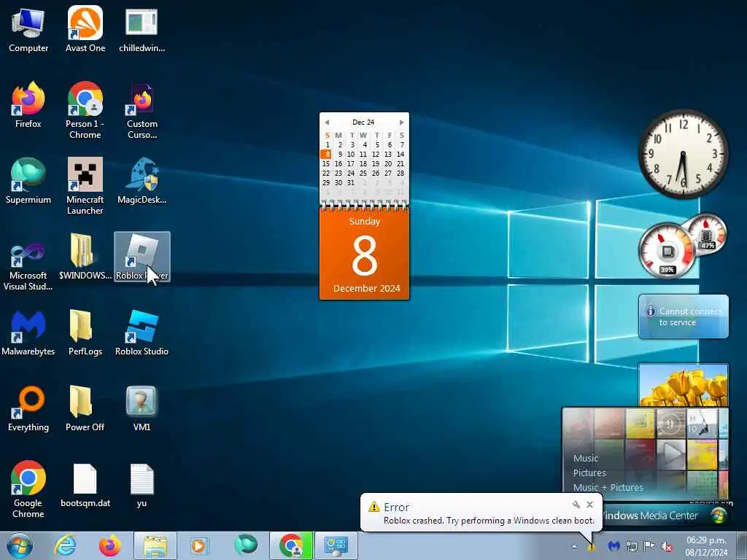This screenshot has width=747, height=560.
Task: Select the Custom Curso... shortcut
Action: point(142,111)
